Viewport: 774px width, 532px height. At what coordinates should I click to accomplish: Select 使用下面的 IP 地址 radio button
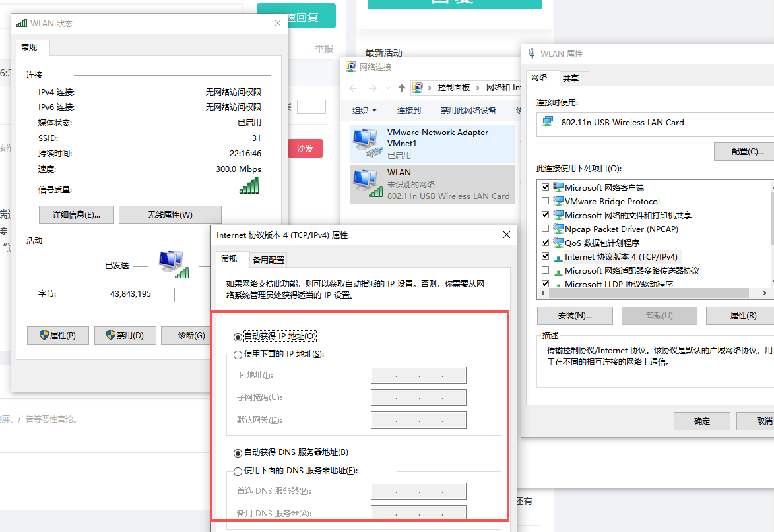[238, 355]
